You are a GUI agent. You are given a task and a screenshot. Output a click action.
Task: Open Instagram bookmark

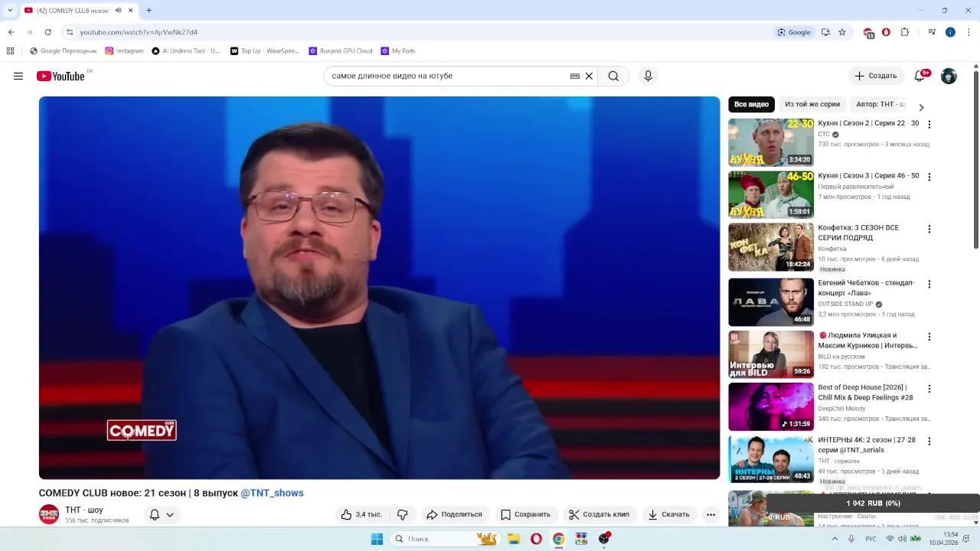(x=124, y=51)
